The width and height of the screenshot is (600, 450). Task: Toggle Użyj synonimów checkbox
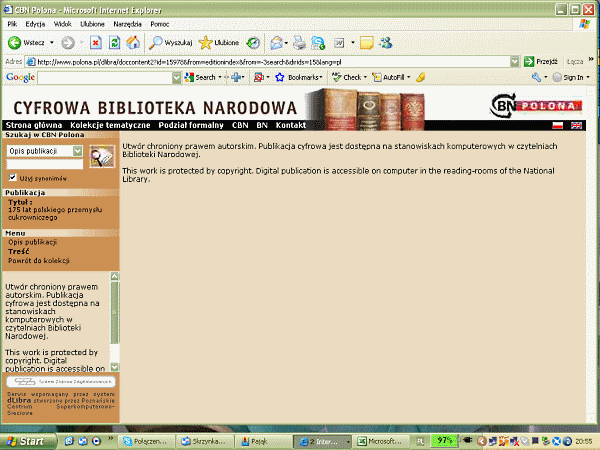[x=13, y=177]
